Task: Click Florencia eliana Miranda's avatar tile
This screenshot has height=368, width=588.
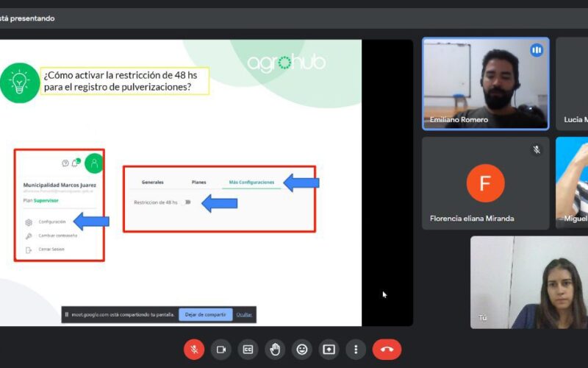Action: tap(486, 183)
